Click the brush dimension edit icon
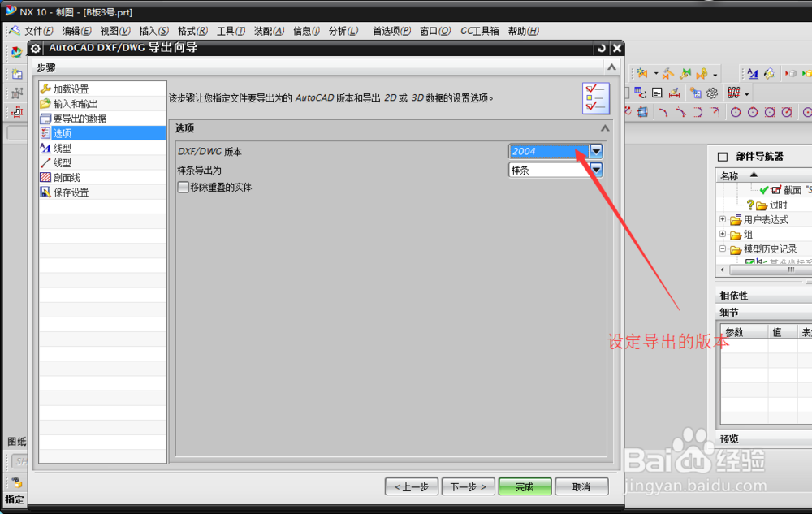Image resolution: width=812 pixels, height=514 pixels. click(x=674, y=93)
